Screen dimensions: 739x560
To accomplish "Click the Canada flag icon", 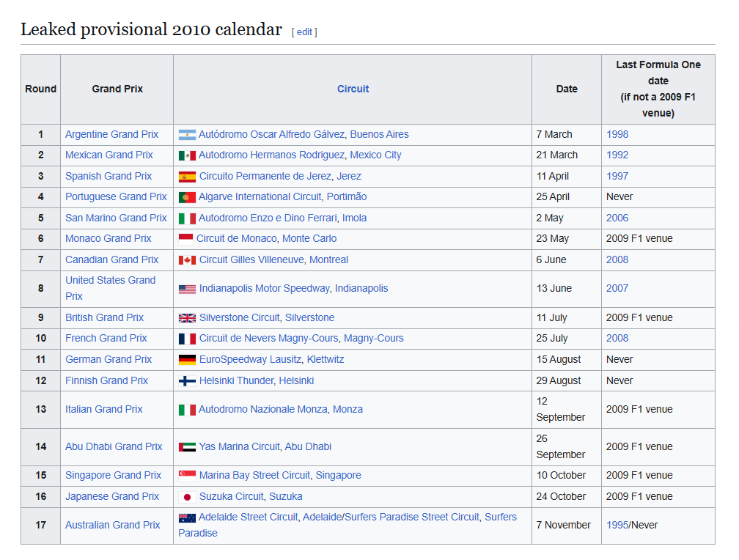I will tap(187, 260).
